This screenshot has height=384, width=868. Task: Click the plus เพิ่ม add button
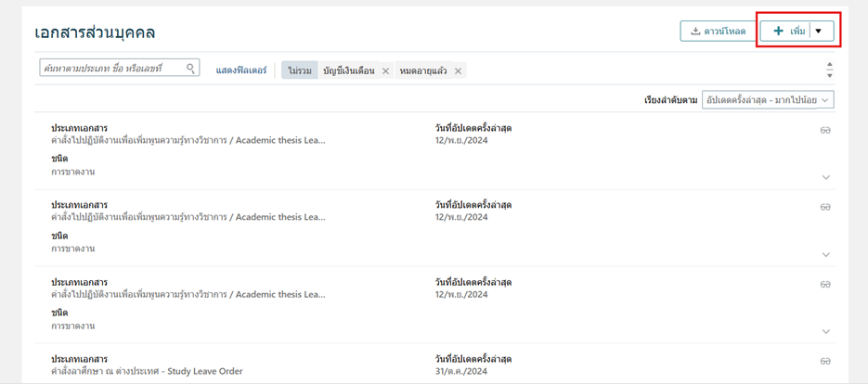[x=784, y=32]
